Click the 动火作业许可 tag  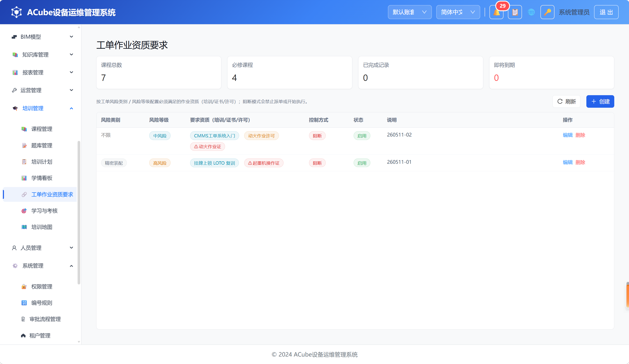pos(261,136)
